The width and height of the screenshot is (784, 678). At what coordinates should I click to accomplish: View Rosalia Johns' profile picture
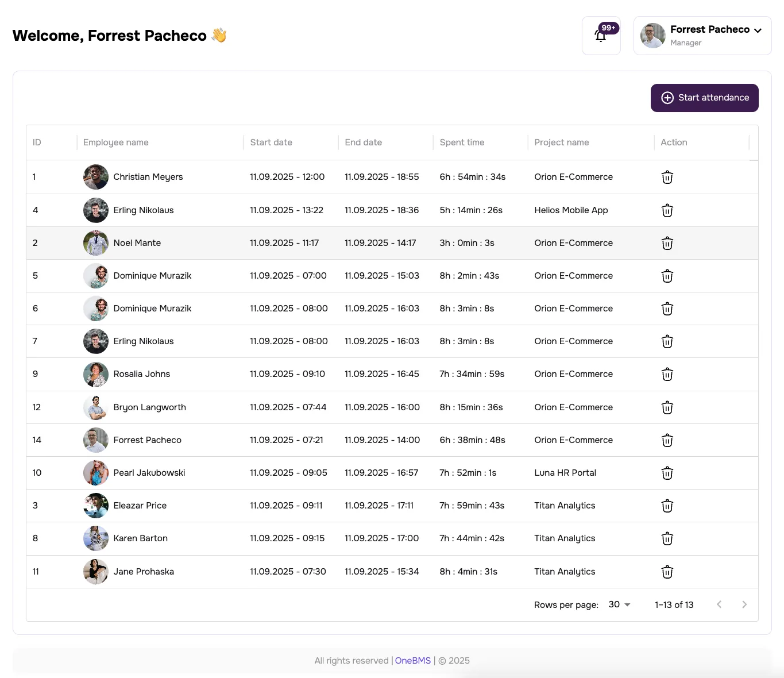(95, 374)
